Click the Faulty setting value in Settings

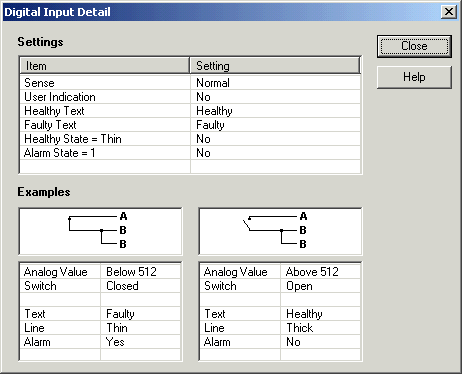click(x=210, y=125)
